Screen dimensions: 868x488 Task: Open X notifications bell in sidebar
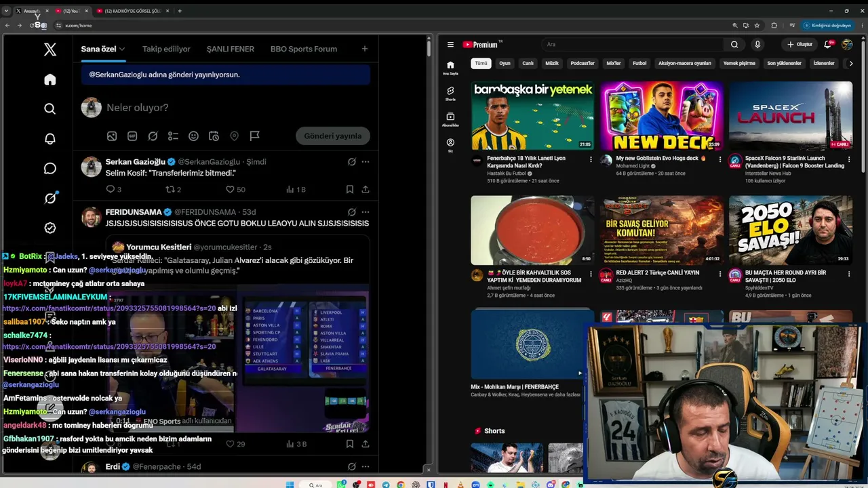[50, 138]
